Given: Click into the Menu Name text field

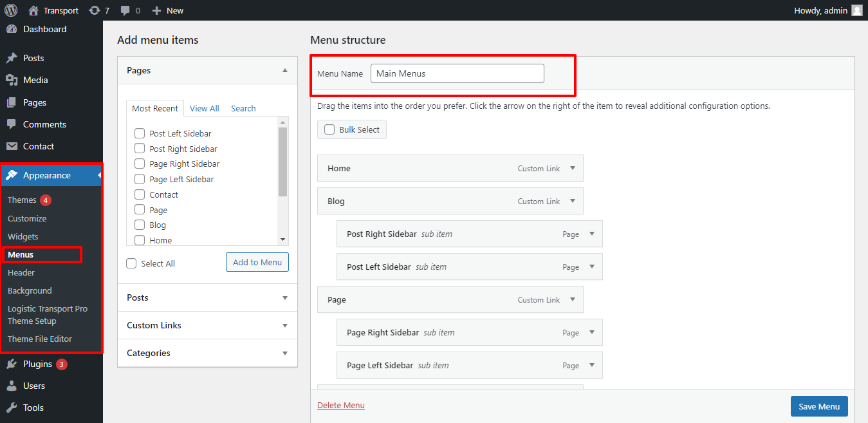Looking at the screenshot, I should point(457,73).
